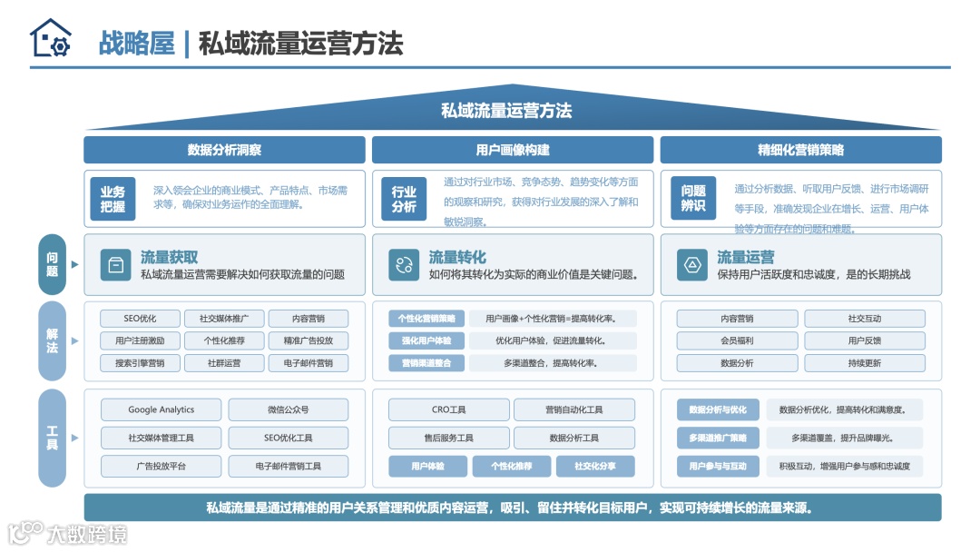Click the 问题 side label
The width and height of the screenshot is (980, 552).
pyautogui.click(x=52, y=264)
